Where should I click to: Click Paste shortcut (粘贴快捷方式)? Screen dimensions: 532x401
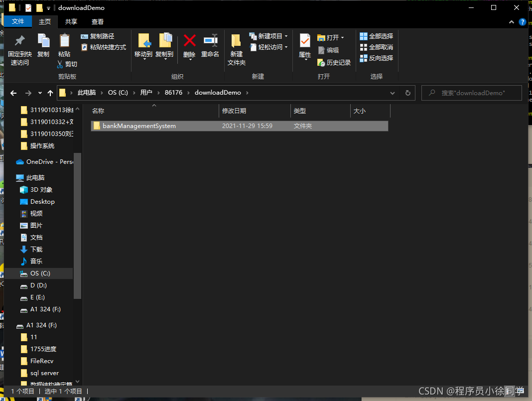[x=104, y=47]
